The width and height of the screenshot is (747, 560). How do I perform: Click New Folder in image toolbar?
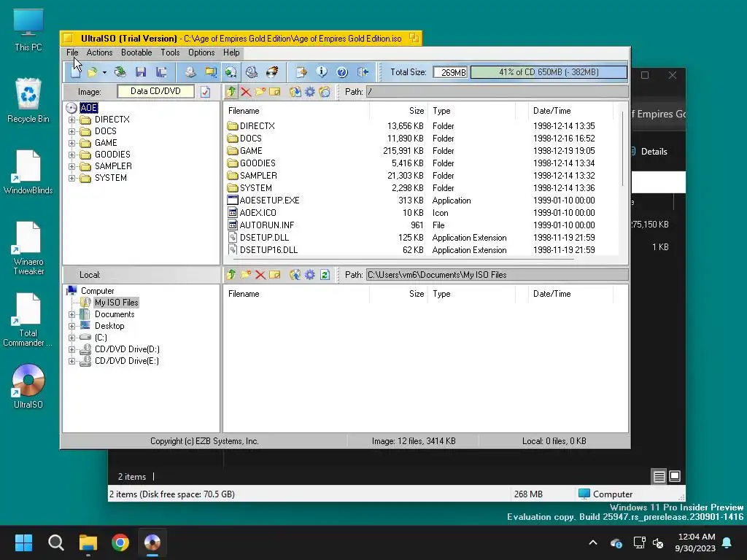[x=260, y=91]
